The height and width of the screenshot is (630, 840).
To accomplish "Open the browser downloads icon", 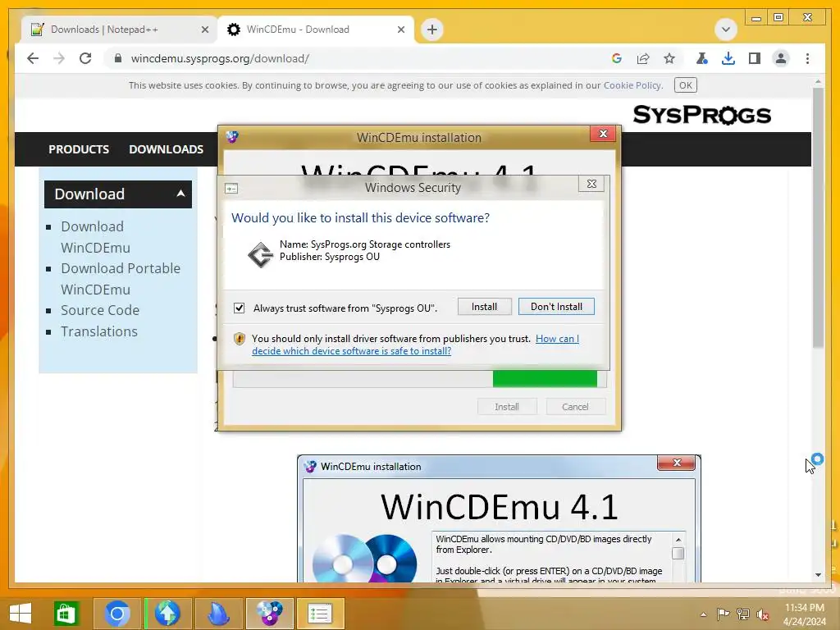I will pos(728,58).
